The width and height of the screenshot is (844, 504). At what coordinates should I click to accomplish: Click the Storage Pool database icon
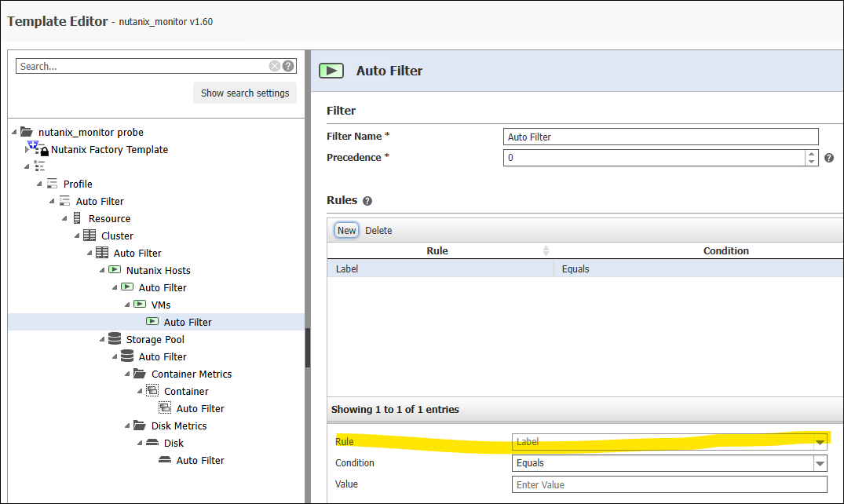pyautogui.click(x=114, y=338)
